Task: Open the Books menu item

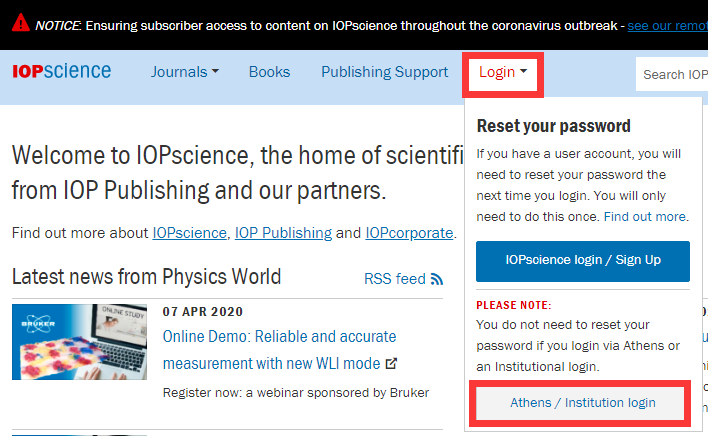Action: (269, 72)
